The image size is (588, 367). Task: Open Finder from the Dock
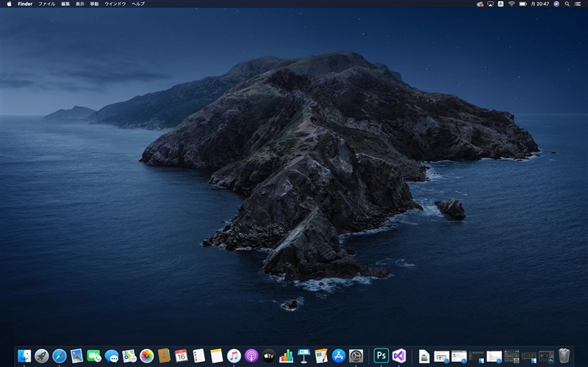(24, 356)
